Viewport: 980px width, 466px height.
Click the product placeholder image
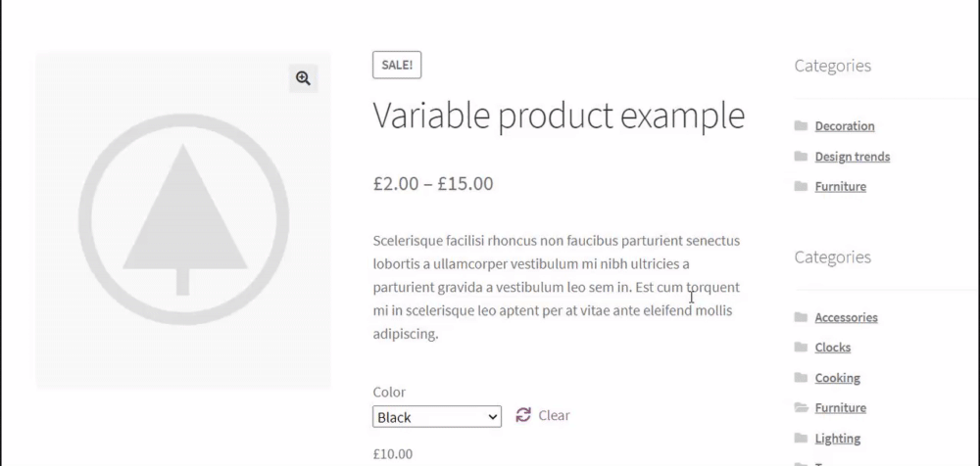(x=183, y=220)
